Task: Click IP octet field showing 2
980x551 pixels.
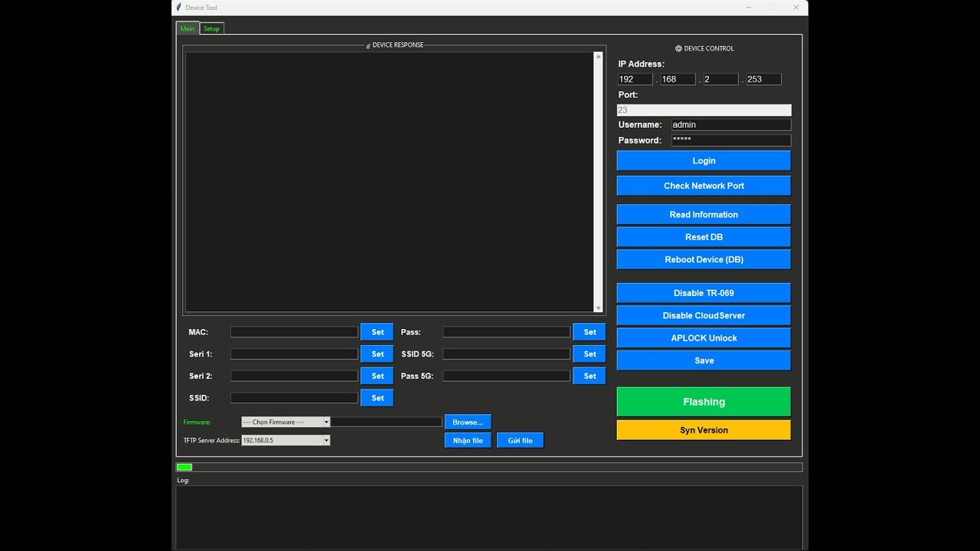Action: pos(720,79)
